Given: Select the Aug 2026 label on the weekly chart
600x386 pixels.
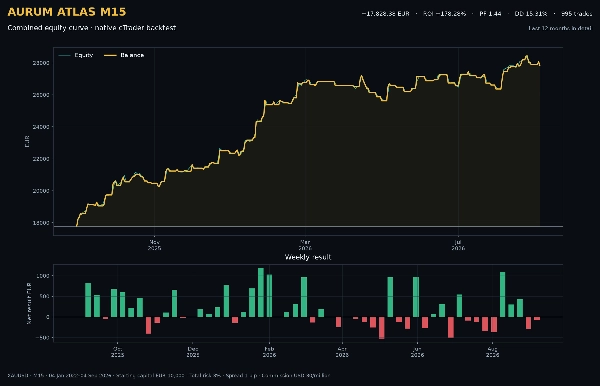Looking at the screenshot, I should click(x=492, y=352).
